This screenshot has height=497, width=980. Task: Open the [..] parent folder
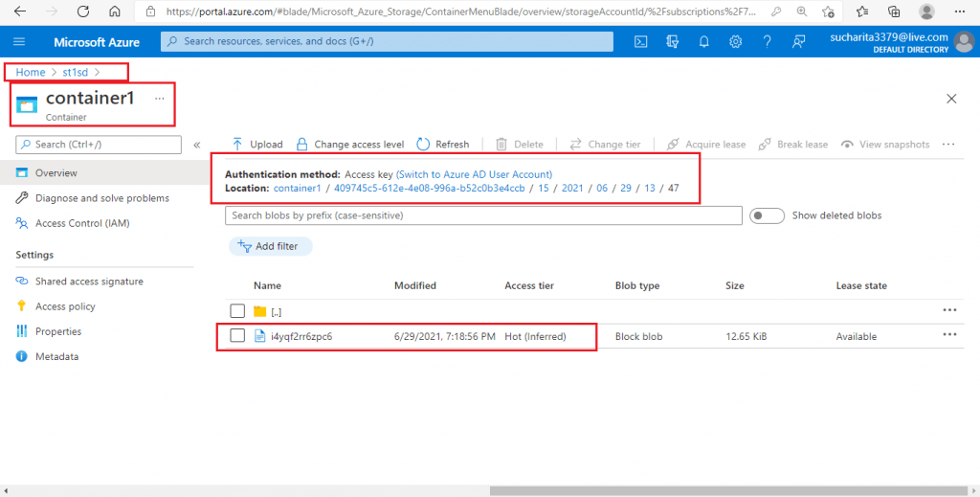coord(277,311)
